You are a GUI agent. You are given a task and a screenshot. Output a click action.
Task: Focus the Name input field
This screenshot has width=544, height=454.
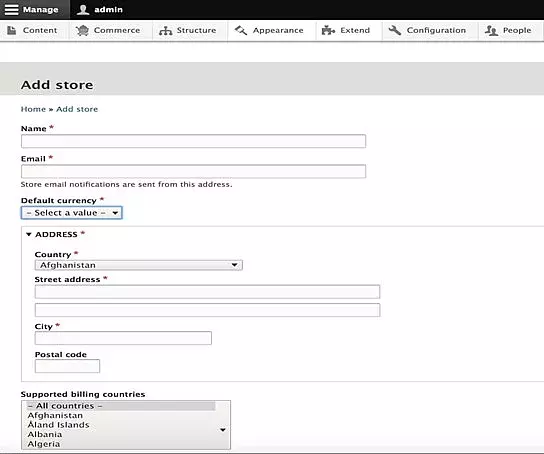click(193, 141)
